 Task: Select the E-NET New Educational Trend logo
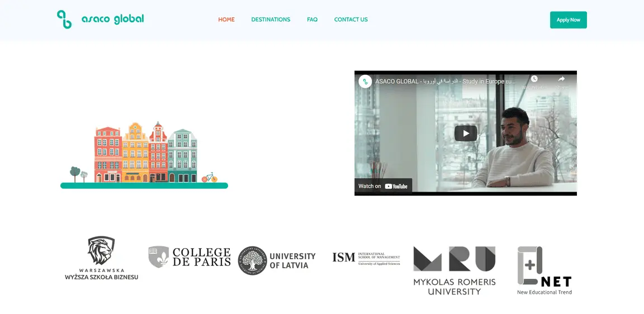(x=544, y=270)
